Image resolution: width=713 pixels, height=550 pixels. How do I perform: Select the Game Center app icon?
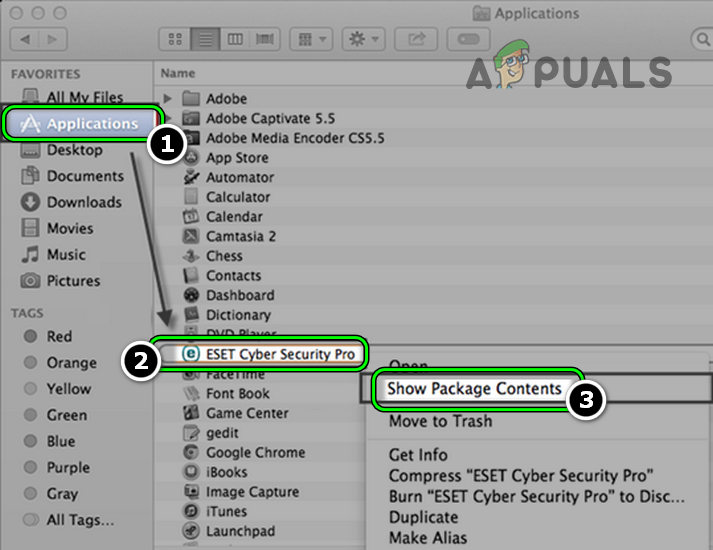191,413
